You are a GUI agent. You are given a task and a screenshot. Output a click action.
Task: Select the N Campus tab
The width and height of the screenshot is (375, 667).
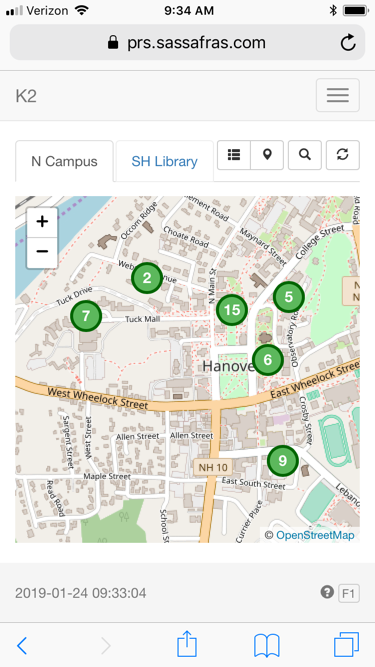(64, 161)
